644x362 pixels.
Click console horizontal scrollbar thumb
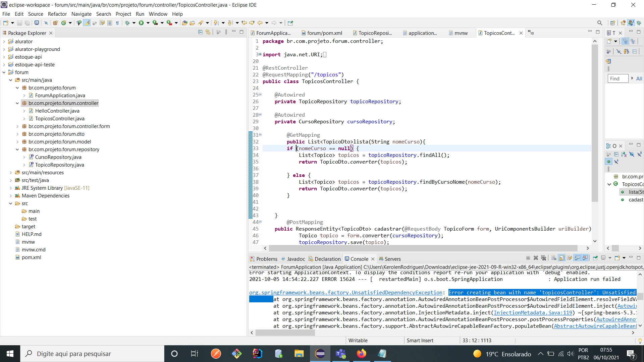click(285, 333)
